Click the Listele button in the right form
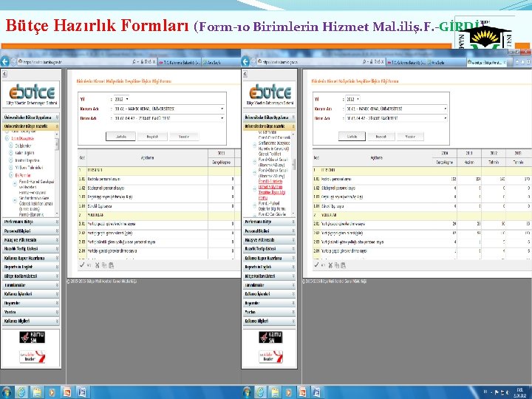 tap(352, 137)
